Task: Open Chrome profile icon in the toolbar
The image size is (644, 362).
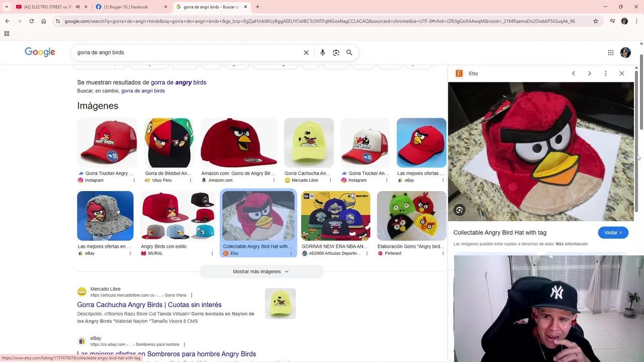Action: [624, 21]
